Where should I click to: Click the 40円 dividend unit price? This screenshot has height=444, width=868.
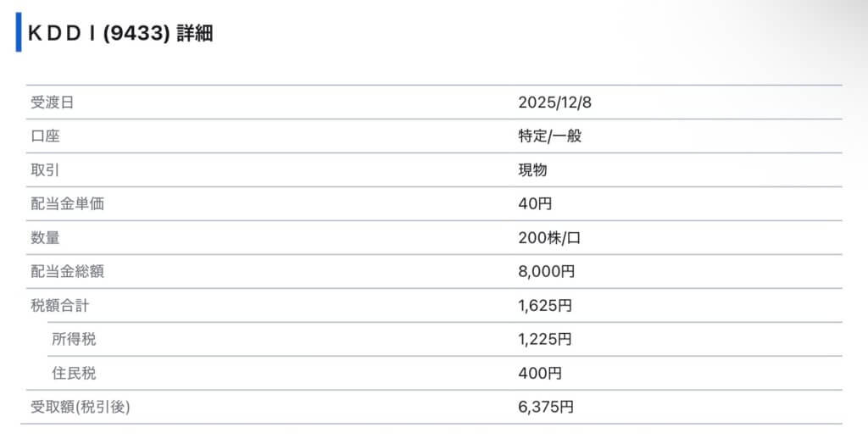tap(536, 204)
